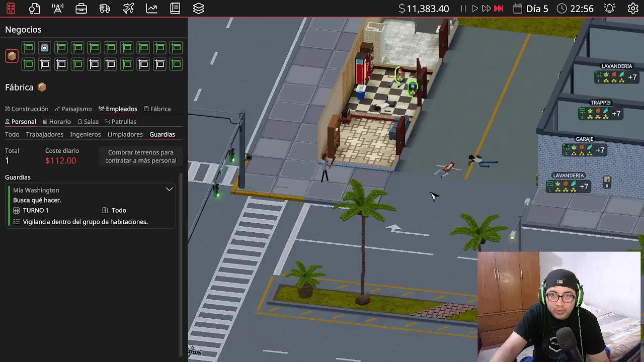The width and height of the screenshot is (644, 362).
Task: Filter employees by Limpiadores
Action: tap(125, 134)
